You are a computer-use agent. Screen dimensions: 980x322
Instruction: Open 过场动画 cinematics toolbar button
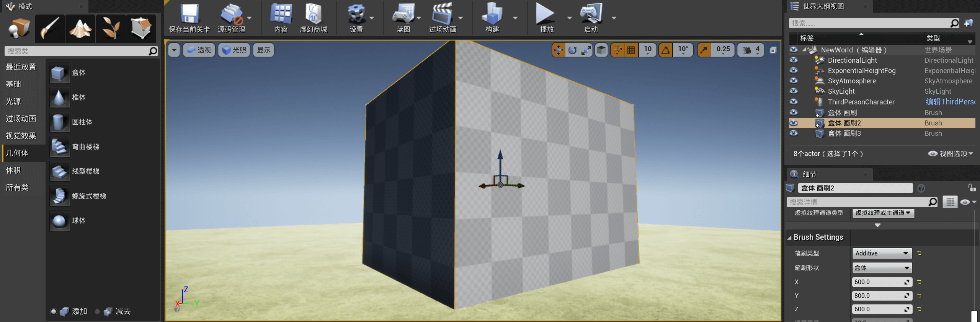click(x=443, y=18)
